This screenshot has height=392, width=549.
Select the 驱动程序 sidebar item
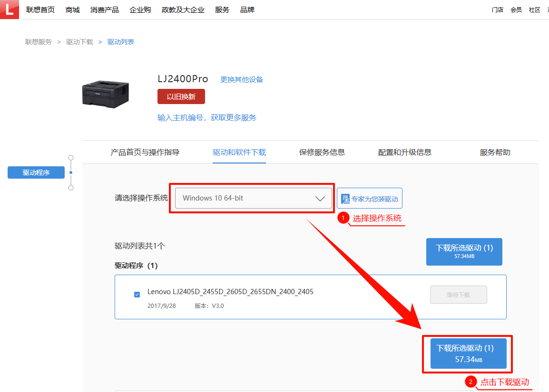coord(36,172)
